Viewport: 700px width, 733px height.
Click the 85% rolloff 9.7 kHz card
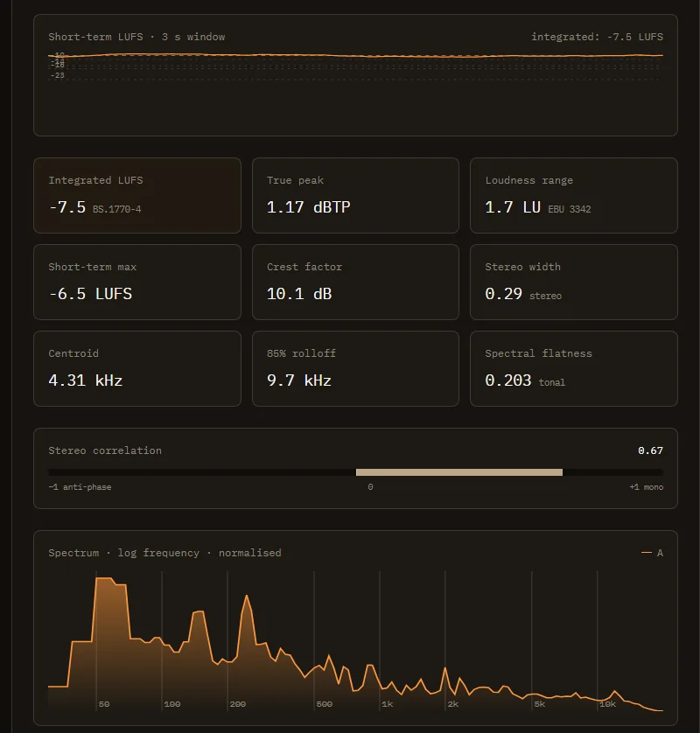[x=355, y=368]
